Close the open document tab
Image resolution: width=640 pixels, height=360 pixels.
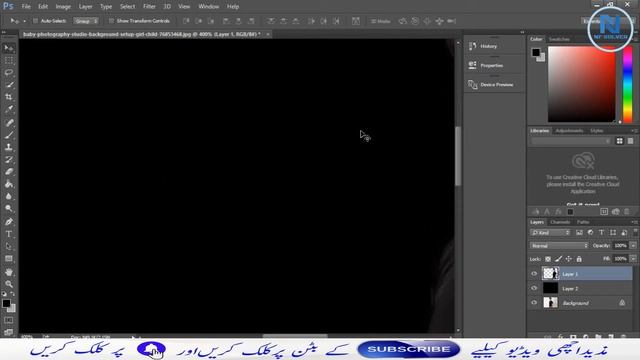[x=268, y=34]
